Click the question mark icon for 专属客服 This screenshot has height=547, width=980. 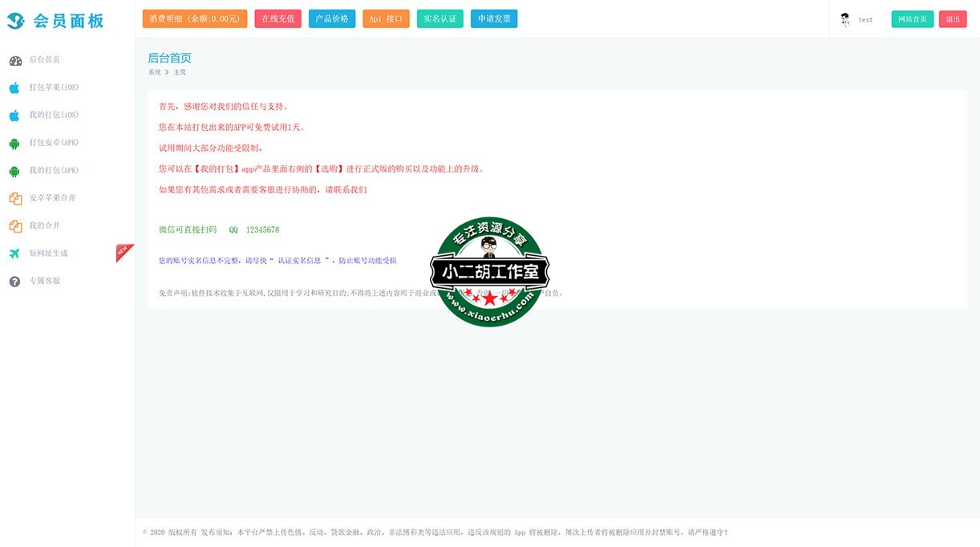click(14, 282)
